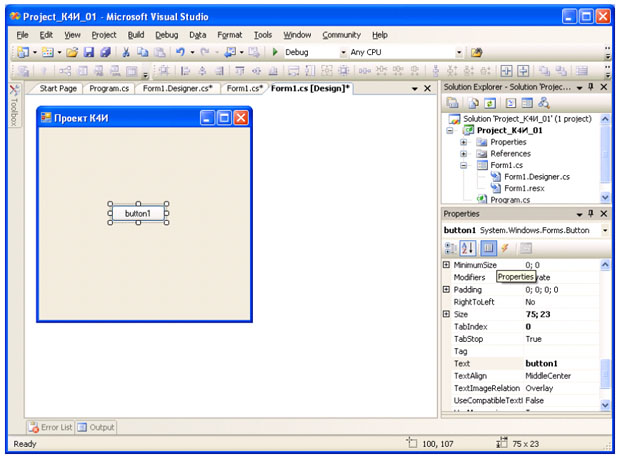Click the Align Lefts layout icon
Viewport: 620px width, 459px height.
tap(185, 71)
